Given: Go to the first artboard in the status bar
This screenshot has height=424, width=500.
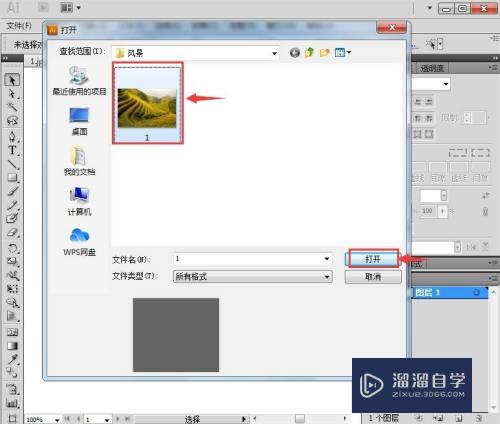Looking at the screenshot, I should pyautogui.click(x=67, y=419).
